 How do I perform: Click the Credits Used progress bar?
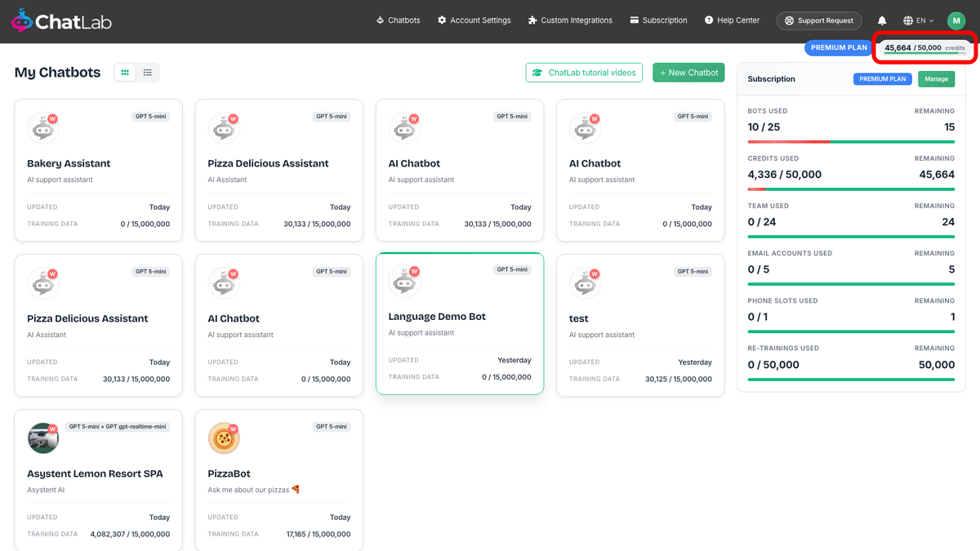(851, 189)
